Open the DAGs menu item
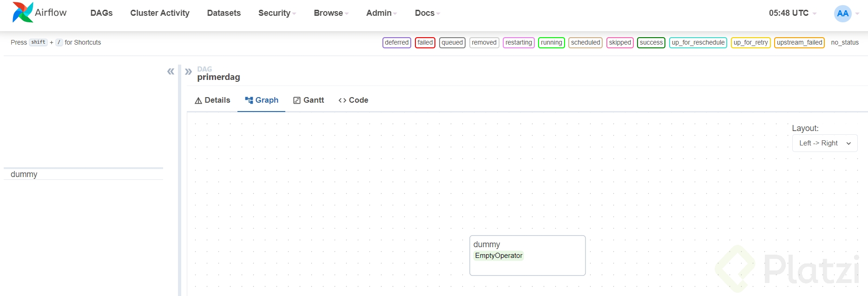 (101, 13)
